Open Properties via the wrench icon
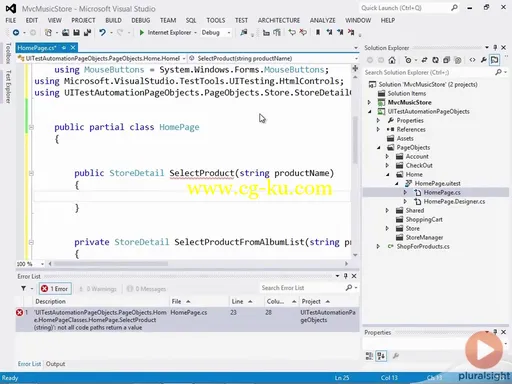512x384 pixels. [484, 60]
